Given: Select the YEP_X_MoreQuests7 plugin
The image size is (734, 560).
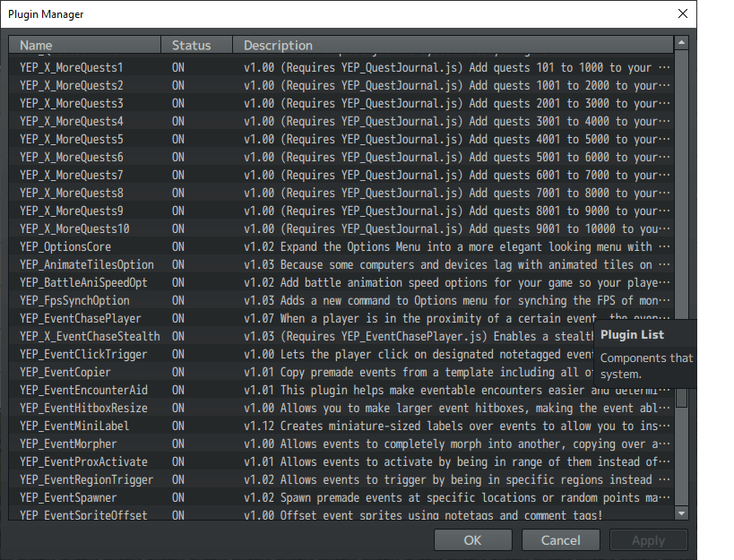Looking at the screenshot, I should point(341,175).
